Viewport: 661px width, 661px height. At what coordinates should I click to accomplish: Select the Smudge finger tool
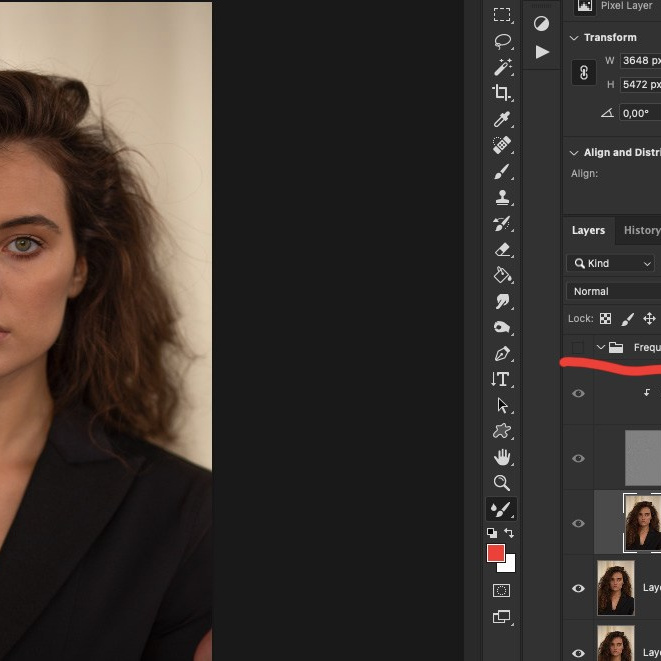(x=502, y=302)
